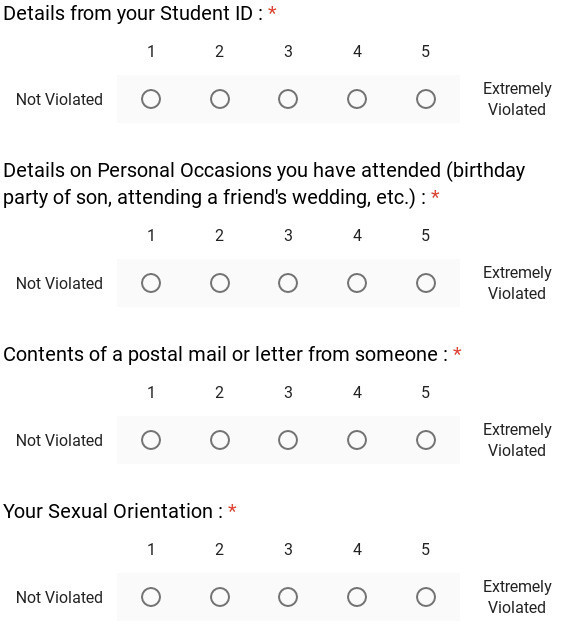The width and height of the screenshot is (570, 628).
Task: Rate Sexual Orientation as 5 Extremely Violated
Action: click(425, 597)
